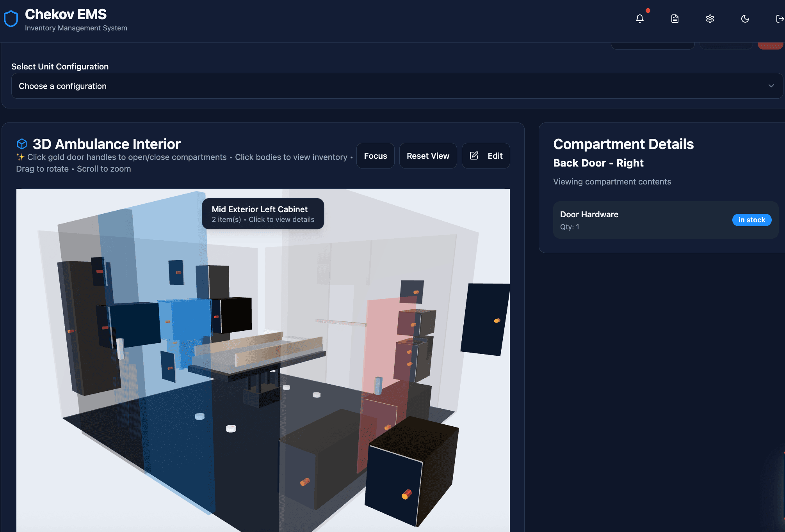Click the Reset View button
785x532 pixels.
tap(428, 156)
